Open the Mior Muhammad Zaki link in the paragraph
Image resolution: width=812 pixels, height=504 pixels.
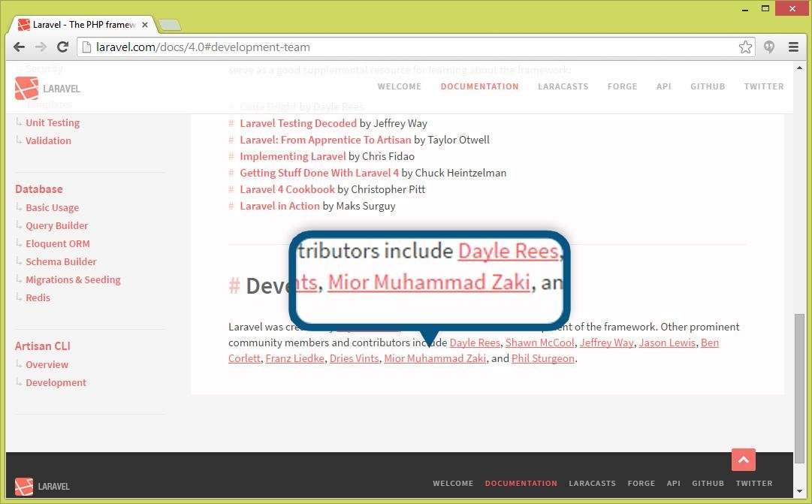pos(435,358)
